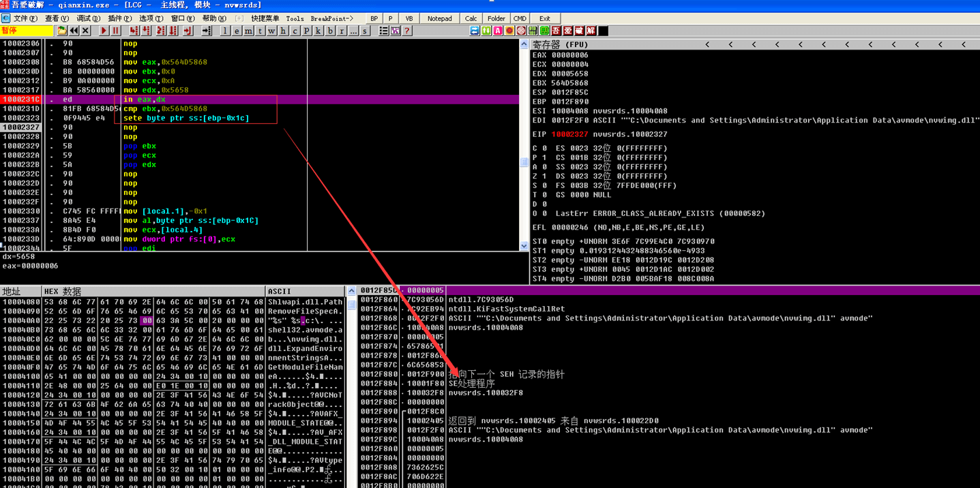Click the BP shortcut button
Viewport: 980px width, 488px height.
click(374, 18)
